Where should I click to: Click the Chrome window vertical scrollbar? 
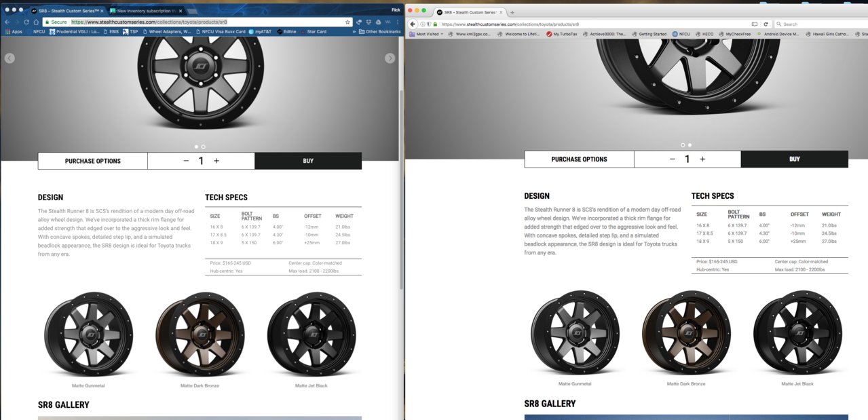tap(401, 190)
